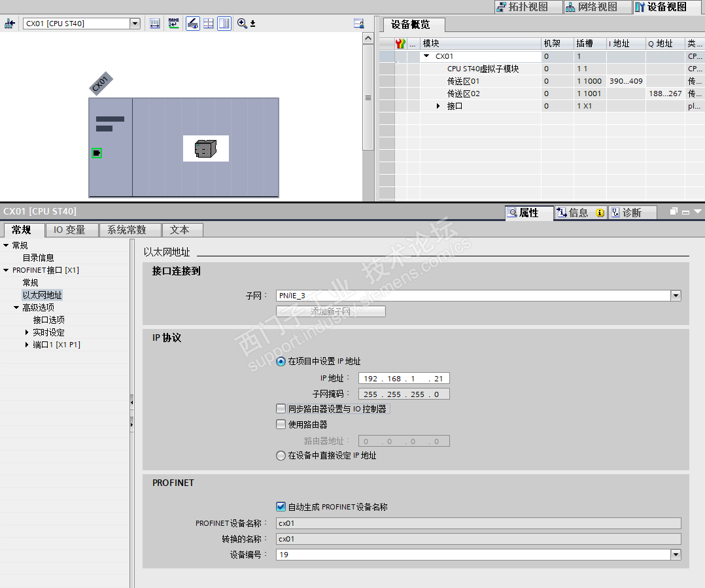Minimize the inspector panel

click(685, 212)
